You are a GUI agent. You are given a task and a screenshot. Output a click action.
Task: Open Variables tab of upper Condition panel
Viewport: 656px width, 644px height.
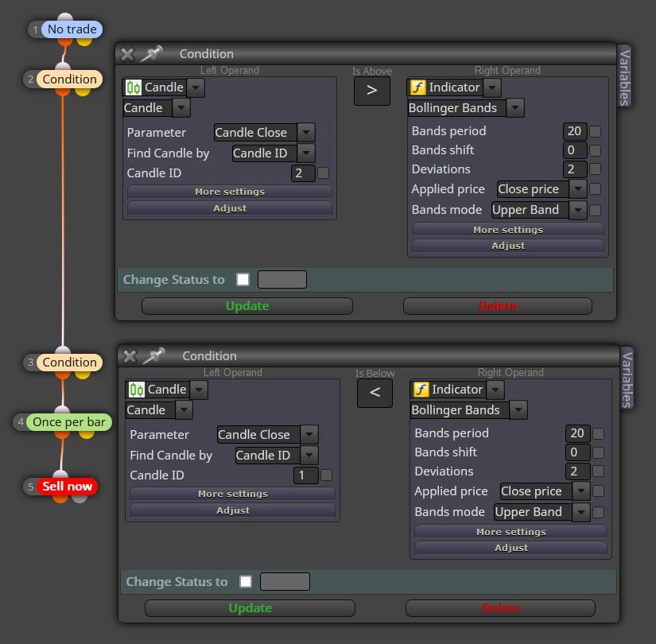click(x=624, y=76)
